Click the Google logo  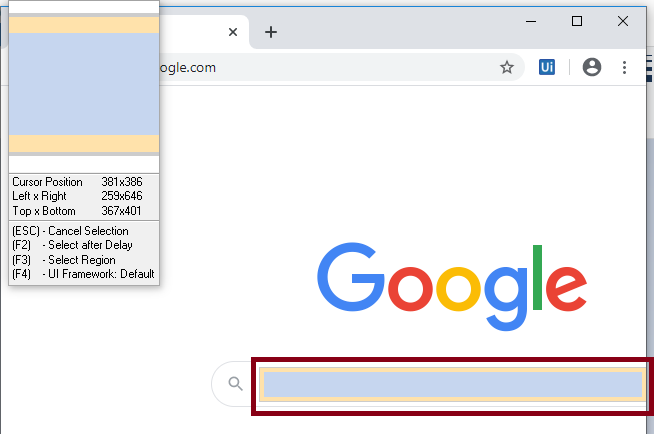click(x=452, y=286)
